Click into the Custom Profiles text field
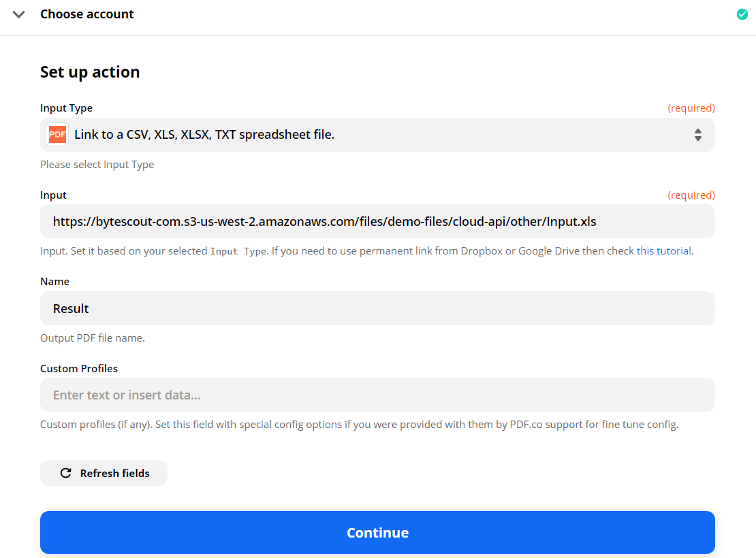 [377, 395]
